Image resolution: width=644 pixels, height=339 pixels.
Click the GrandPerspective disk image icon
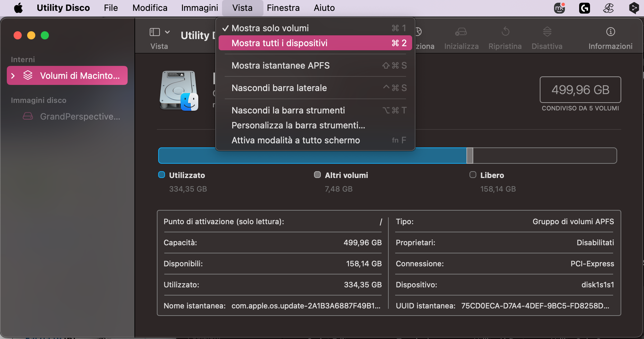(28, 116)
